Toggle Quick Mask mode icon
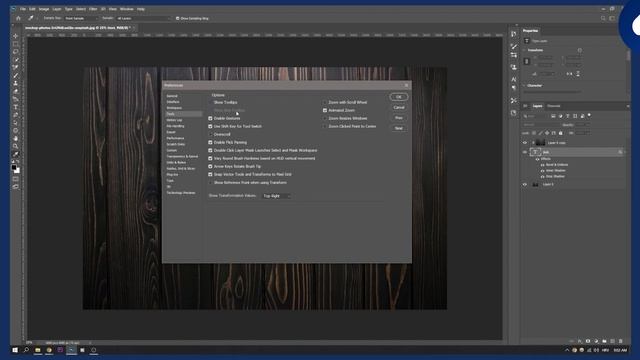The height and width of the screenshot is (360, 640). pos(16,179)
